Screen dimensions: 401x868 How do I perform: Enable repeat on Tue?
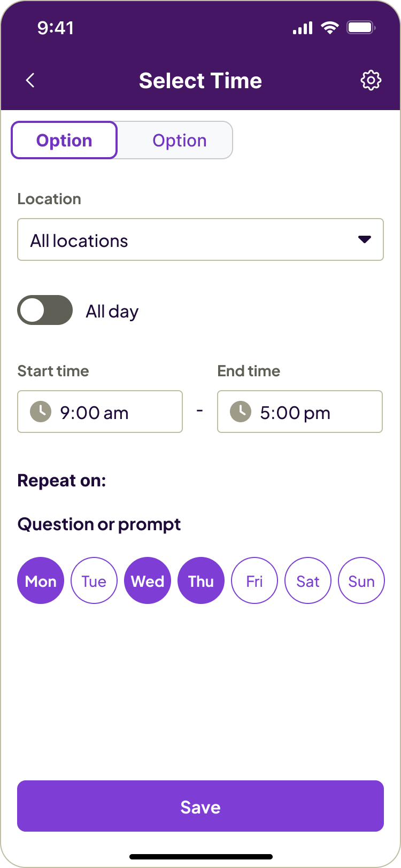click(x=94, y=581)
